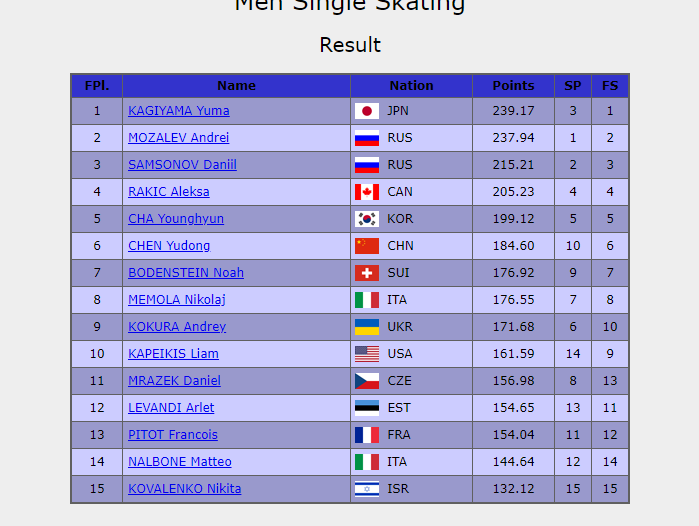Open the BODENSTEIN Noah link
The height and width of the screenshot is (526, 699).
(186, 273)
